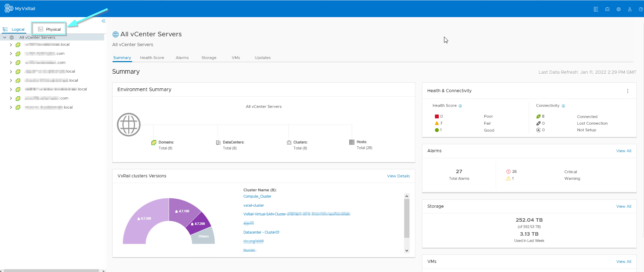This screenshot has height=272, width=644.
Task: Collapse the All vCenter Servers tree node
Action: (5, 37)
